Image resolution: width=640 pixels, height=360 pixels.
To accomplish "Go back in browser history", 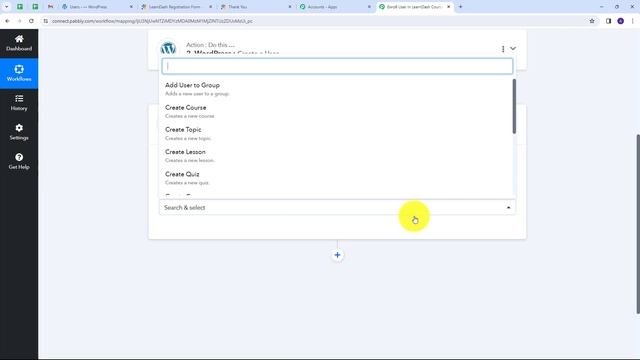I will point(7,21).
